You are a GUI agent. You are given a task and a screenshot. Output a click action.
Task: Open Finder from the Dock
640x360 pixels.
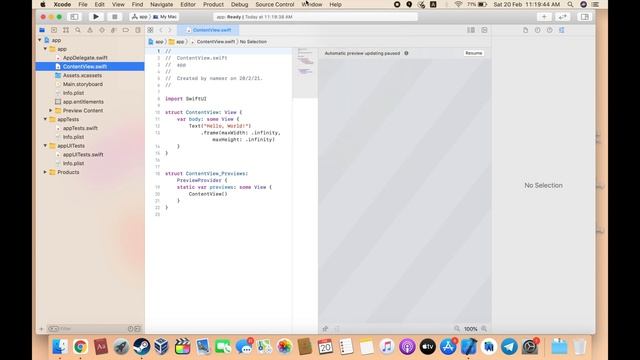[60, 347]
